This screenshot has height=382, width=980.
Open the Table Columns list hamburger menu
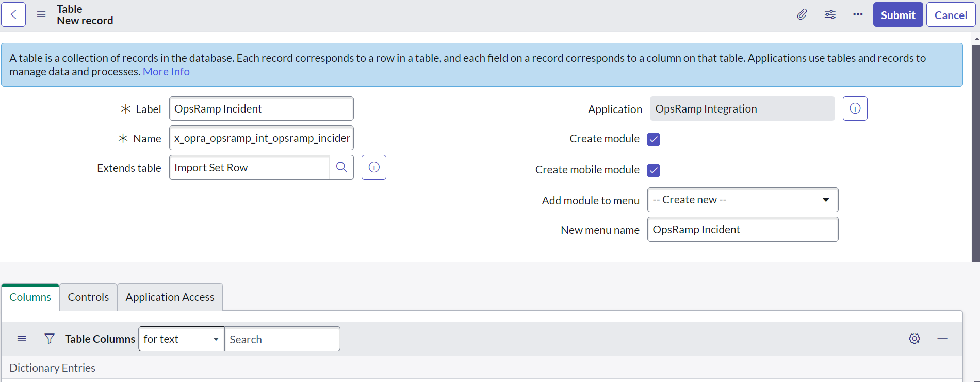(22, 339)
